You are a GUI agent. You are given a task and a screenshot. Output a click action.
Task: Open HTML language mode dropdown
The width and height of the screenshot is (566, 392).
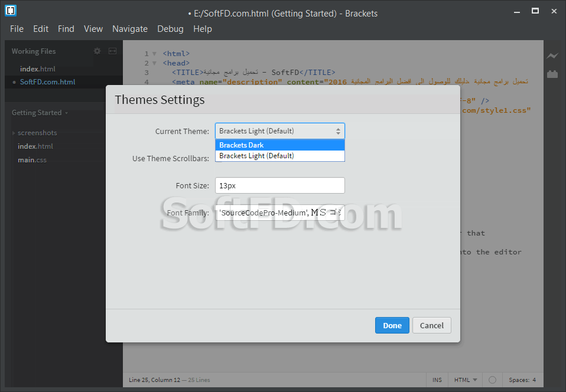(x=466, y=380)
